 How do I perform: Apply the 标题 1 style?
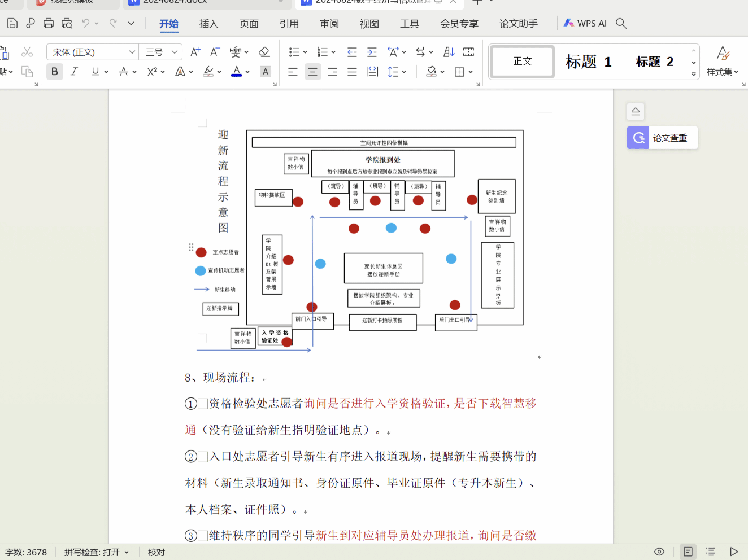[588, 62]
